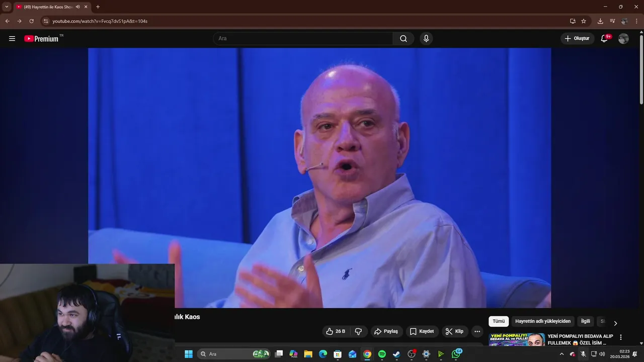Select the İlgili filter chip
The image size is (644, 362).
click(586, 321)
